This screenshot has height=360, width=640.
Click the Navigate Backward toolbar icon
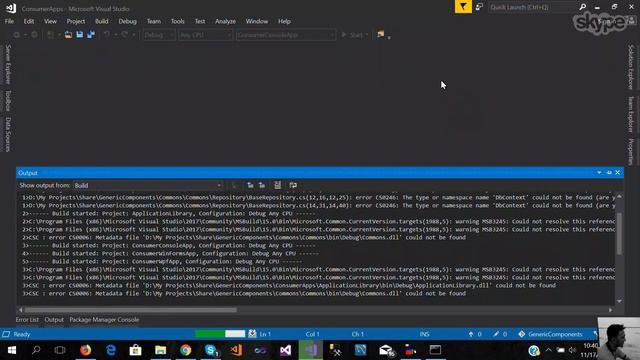[17, 35]
